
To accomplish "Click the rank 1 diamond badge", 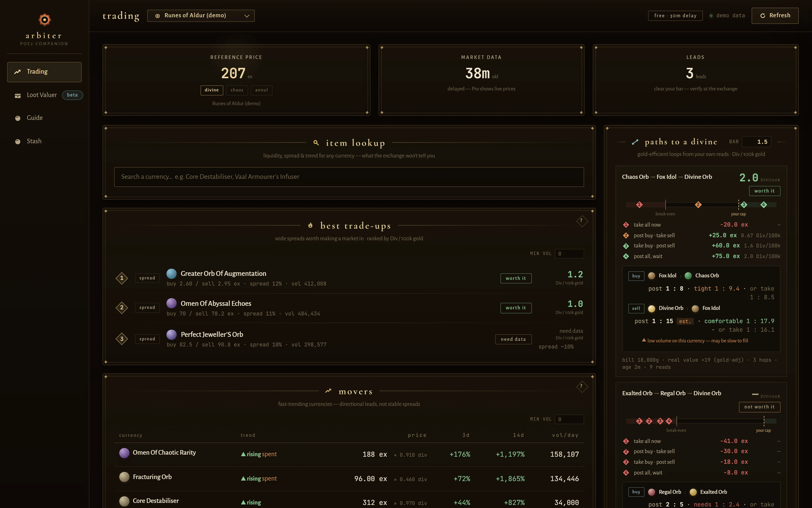I will tap(122, 278).
